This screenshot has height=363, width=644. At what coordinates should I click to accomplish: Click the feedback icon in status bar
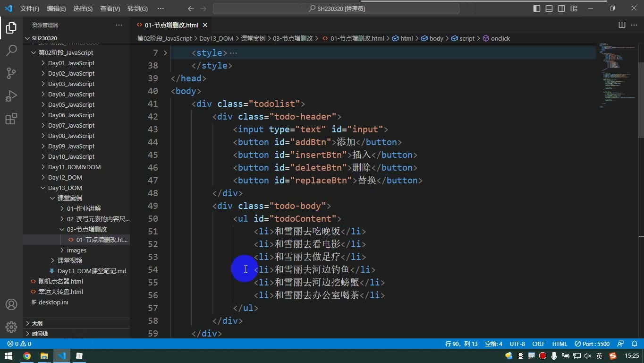click(x=621, y=344)
